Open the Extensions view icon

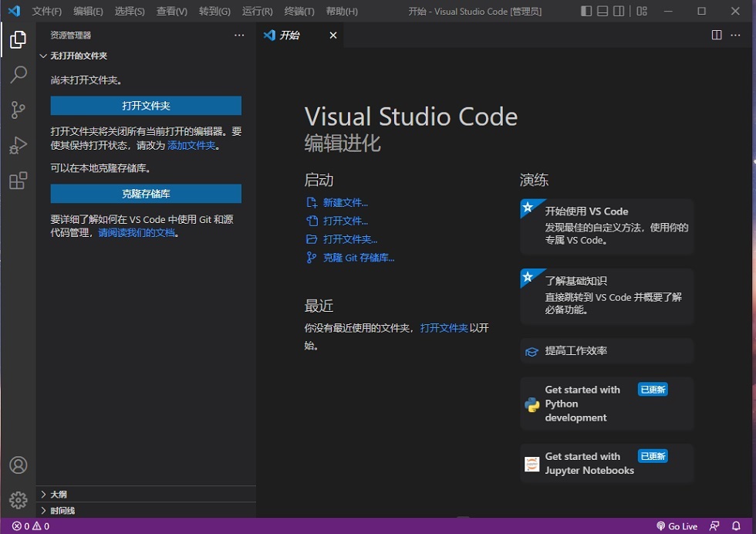[x=19, y=181]
